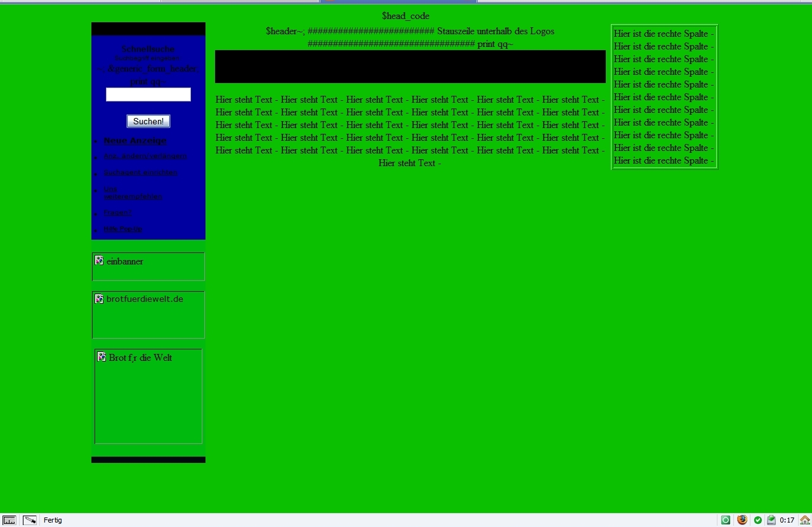Click the black banner area below header

[410, 67]
